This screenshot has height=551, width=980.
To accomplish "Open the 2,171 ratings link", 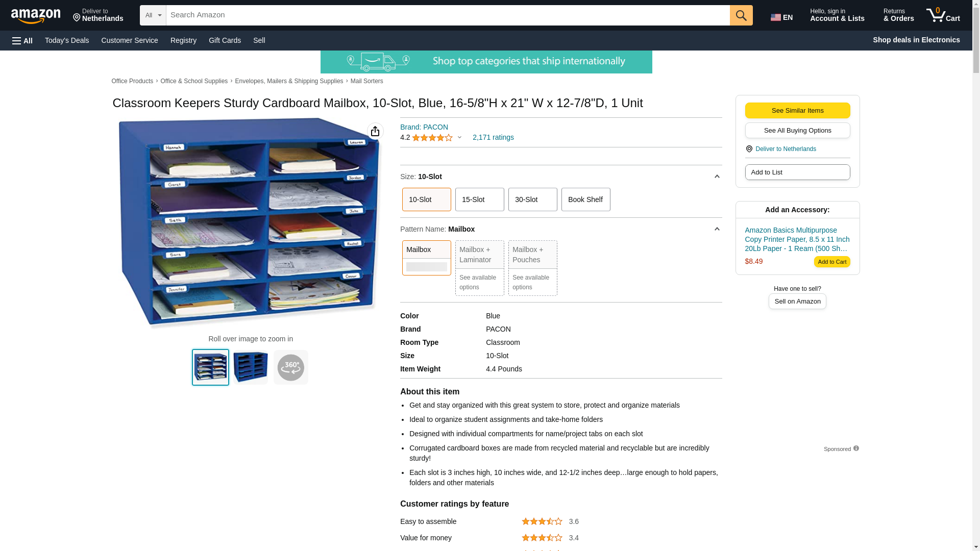I will point(493,137).
